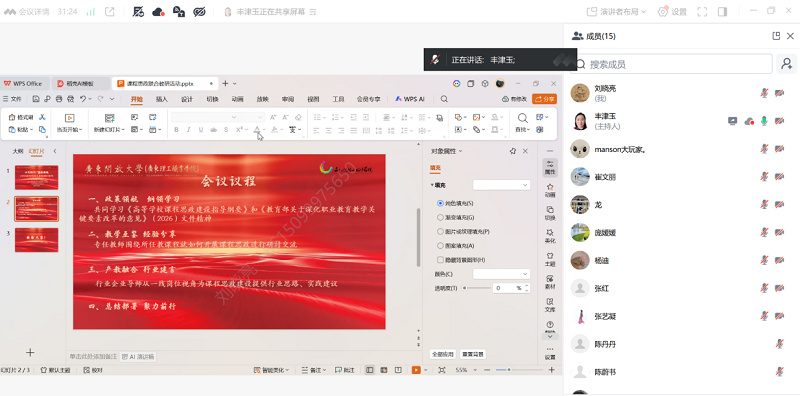Open the 设计 ribbon tab
The width and height of the screenshot is (800, 396).
tap(187, 99)
